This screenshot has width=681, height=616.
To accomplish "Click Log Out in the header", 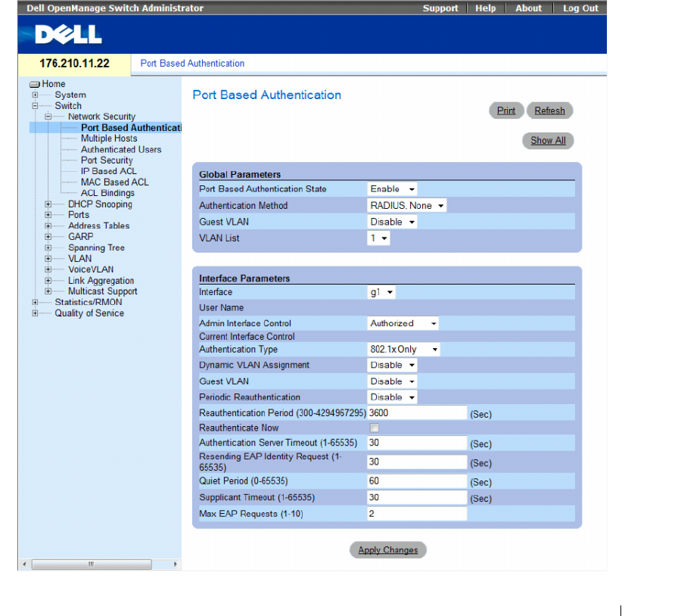I will pyautogui.click(x=580, y=8).
